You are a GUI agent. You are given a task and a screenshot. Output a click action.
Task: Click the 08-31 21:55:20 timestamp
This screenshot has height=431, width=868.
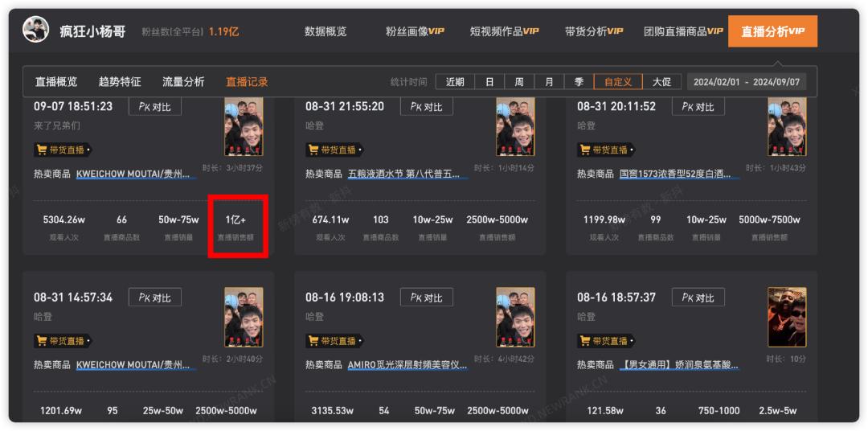click(x=345, y=106)
